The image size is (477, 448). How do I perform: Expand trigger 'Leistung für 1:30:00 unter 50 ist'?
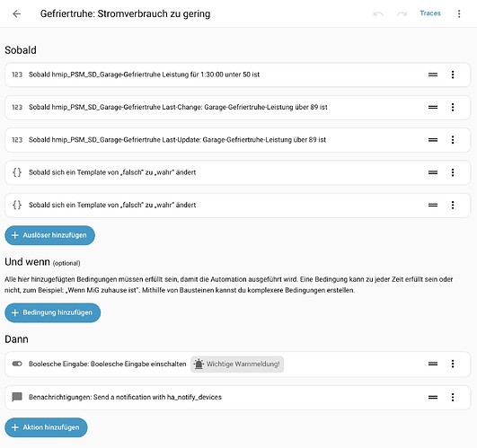tap(237, 75)
